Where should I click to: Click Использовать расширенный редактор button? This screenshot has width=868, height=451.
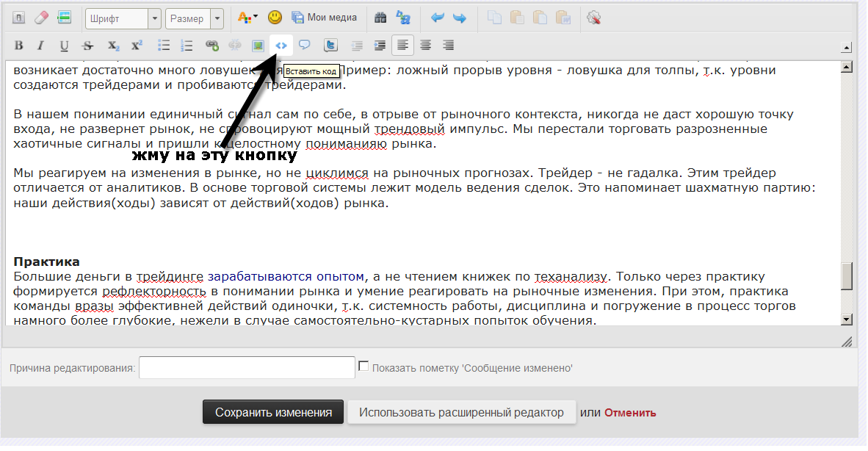(x=461, y=412)
